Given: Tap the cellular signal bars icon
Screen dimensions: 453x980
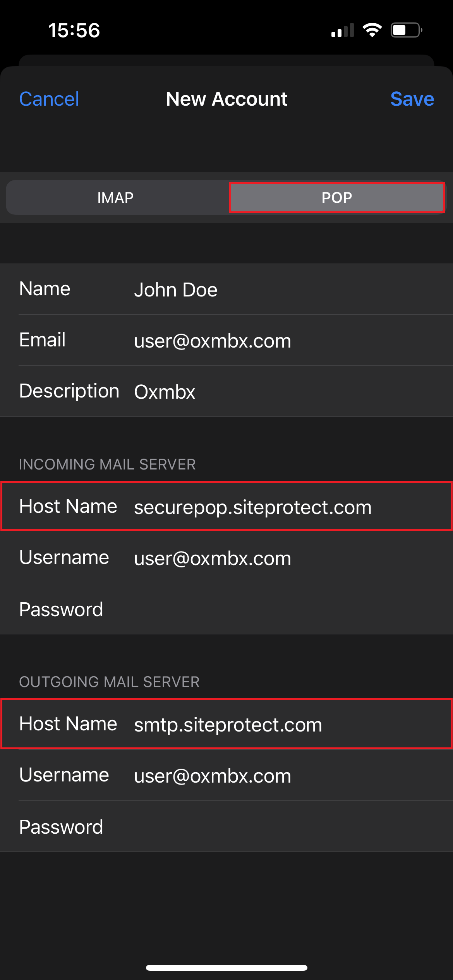Looking at the screenshot, I should tap(343, 30).
